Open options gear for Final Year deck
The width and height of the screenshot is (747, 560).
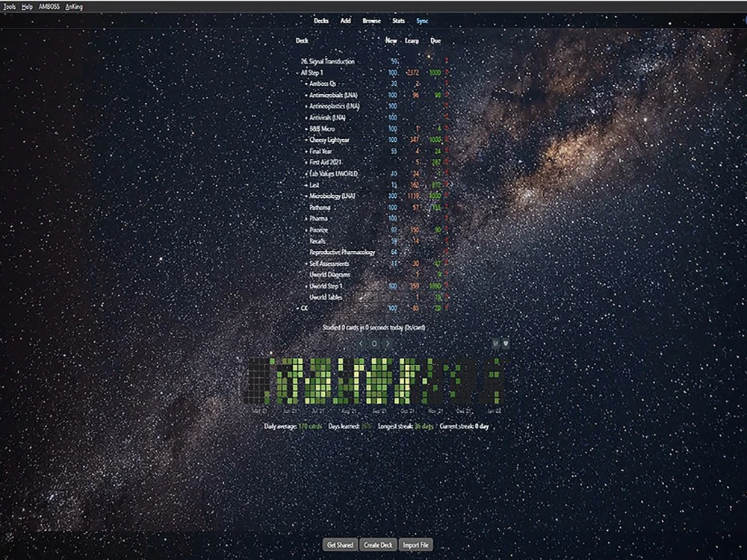(x=447, y=152)
